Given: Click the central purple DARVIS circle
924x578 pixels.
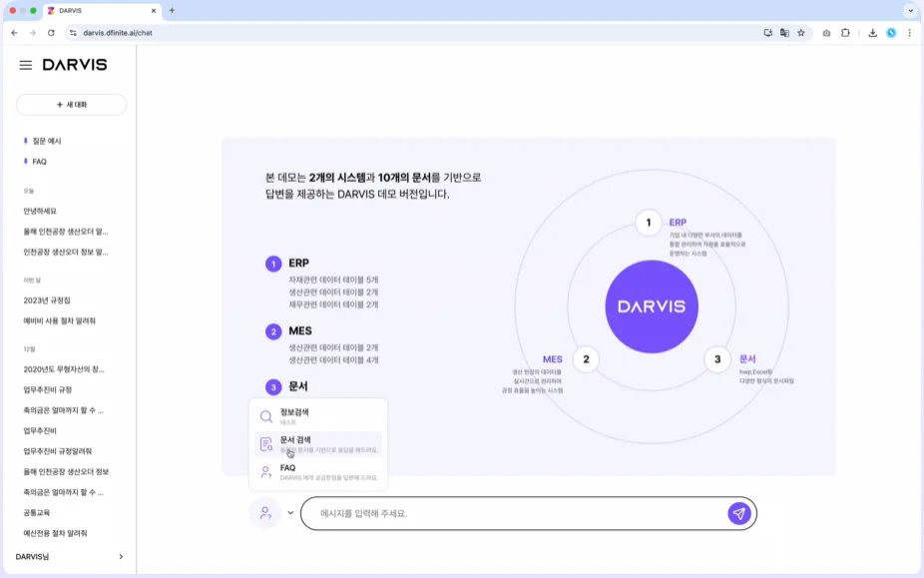Looking at the screenshot, I should click(x=652, y=306).
